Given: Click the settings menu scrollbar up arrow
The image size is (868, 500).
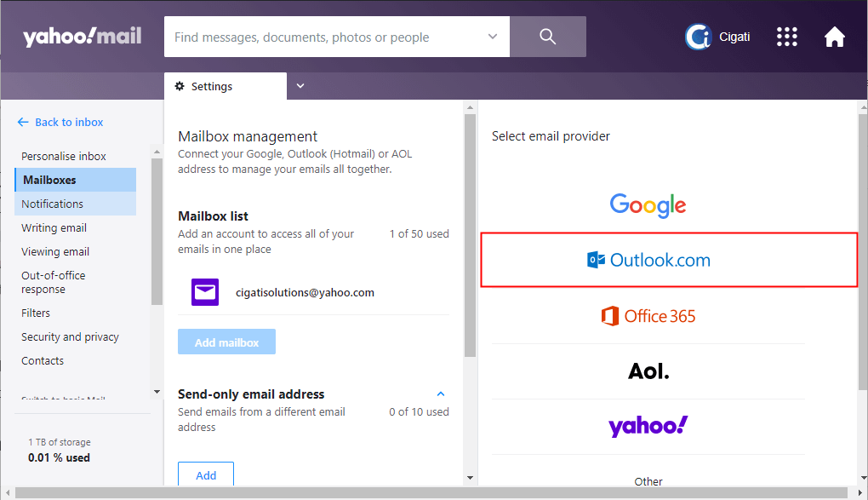Looking at the screenshot, I should pyautogui.click(x=157, y=152).
